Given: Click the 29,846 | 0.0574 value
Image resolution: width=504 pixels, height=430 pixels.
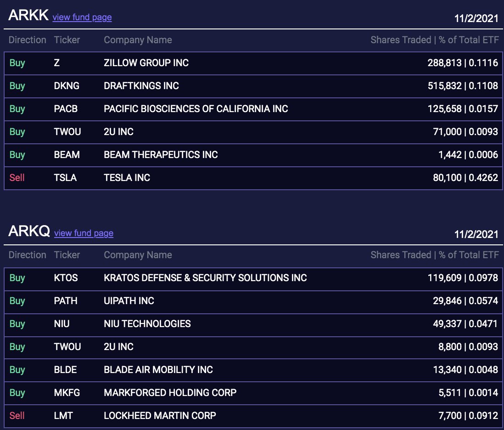Looking at the screenshot, I should coord(465,301).
